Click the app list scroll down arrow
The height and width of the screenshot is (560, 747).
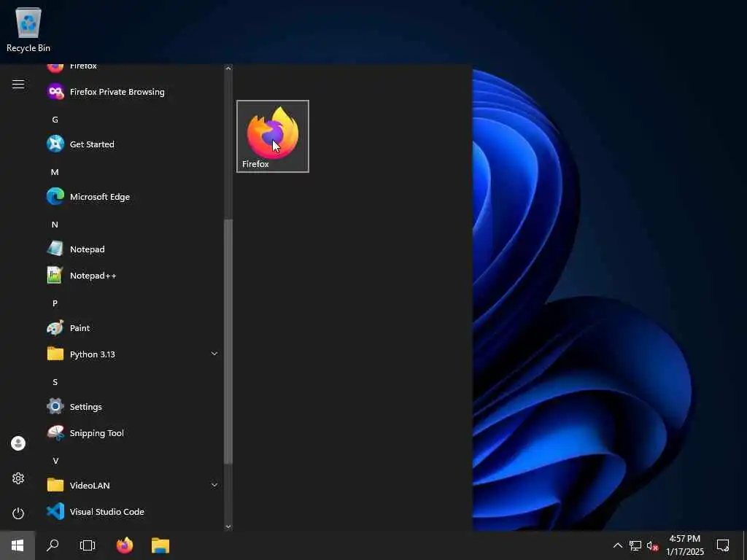pos(228,526)
